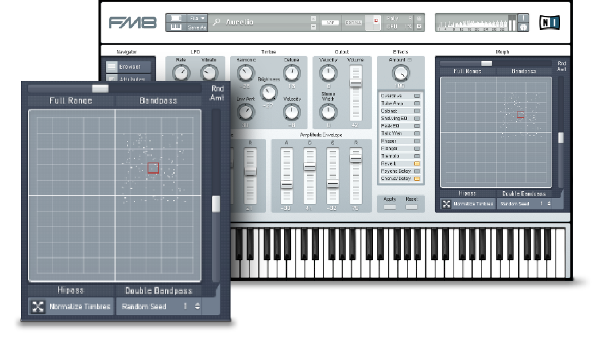Select next preset with down arrow
The width and height of the screenshot is (592, 364).
[x=314, y=26]
